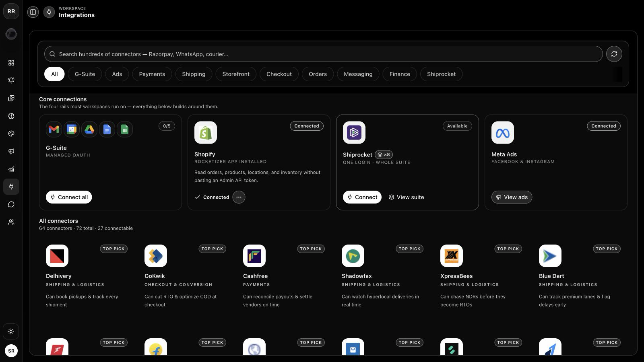Select the Delhivery connector name
Viewport: 644px width, 362px height.
(x=59, y=276)
